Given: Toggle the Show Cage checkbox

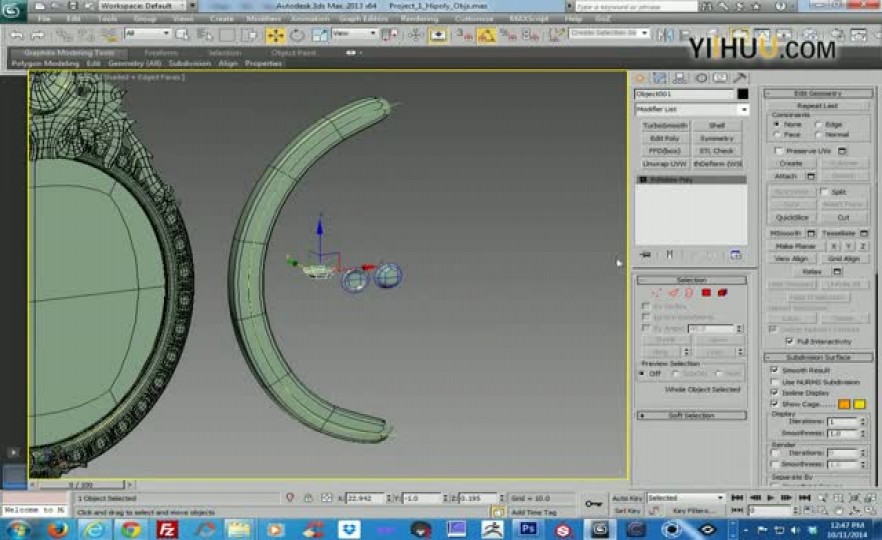Looking at the screenshot, I should pyautogui.click(x=775, y=404).
